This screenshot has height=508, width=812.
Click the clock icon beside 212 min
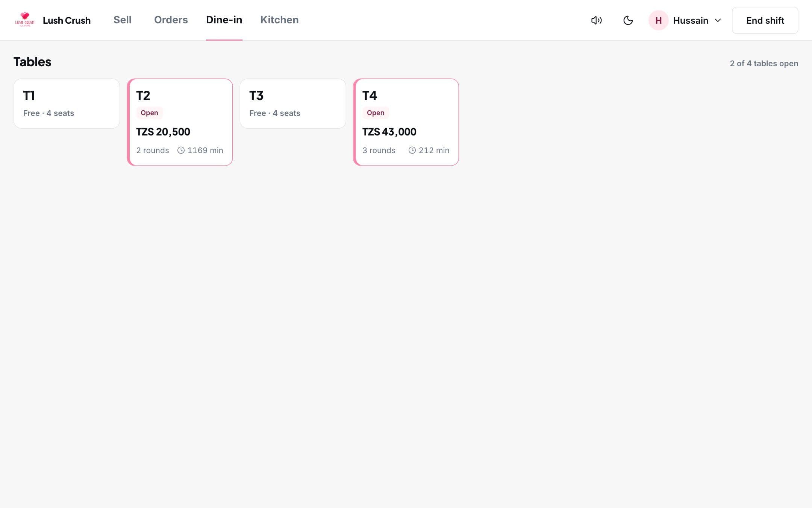click(x=412, y=150)
